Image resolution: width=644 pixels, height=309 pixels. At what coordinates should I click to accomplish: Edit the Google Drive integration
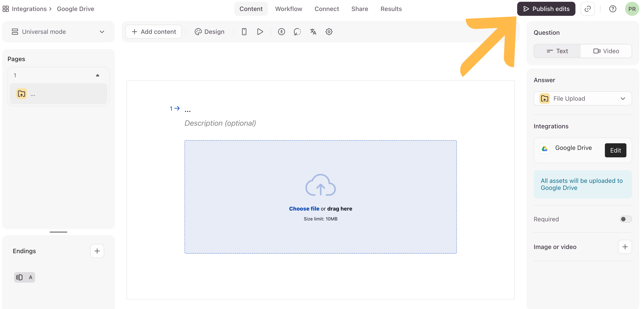615,150
